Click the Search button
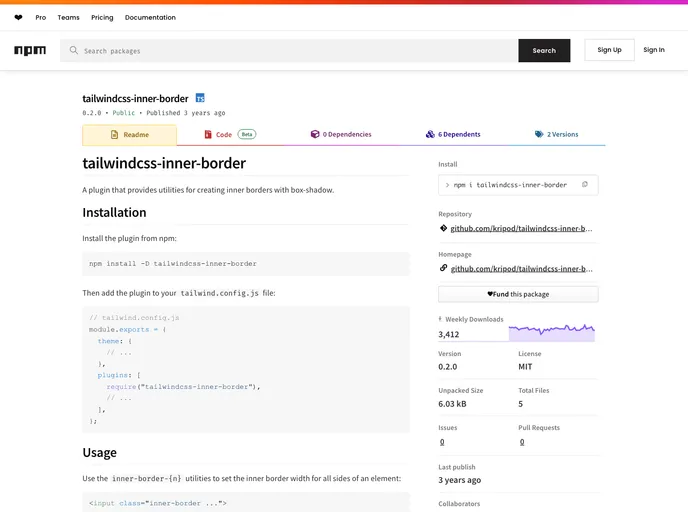The image size is (688, 512). [544, 50]
